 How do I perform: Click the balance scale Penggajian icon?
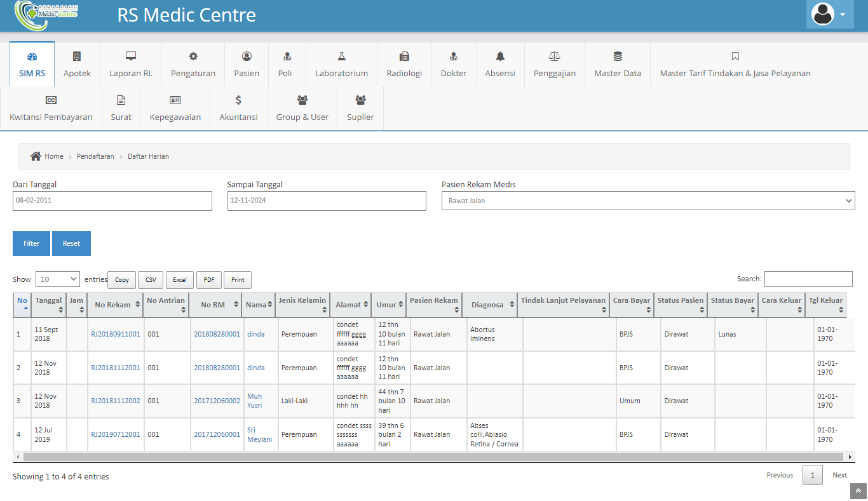pos(554,57)
